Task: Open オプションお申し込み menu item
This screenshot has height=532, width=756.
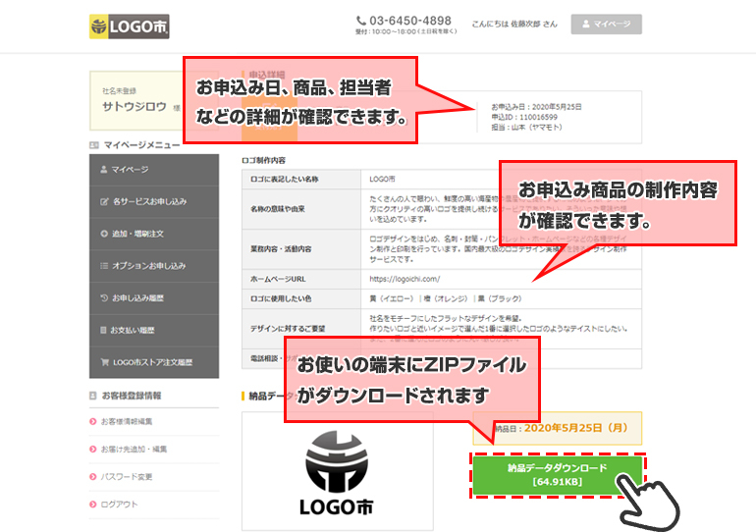Action: tap(154, 266)
